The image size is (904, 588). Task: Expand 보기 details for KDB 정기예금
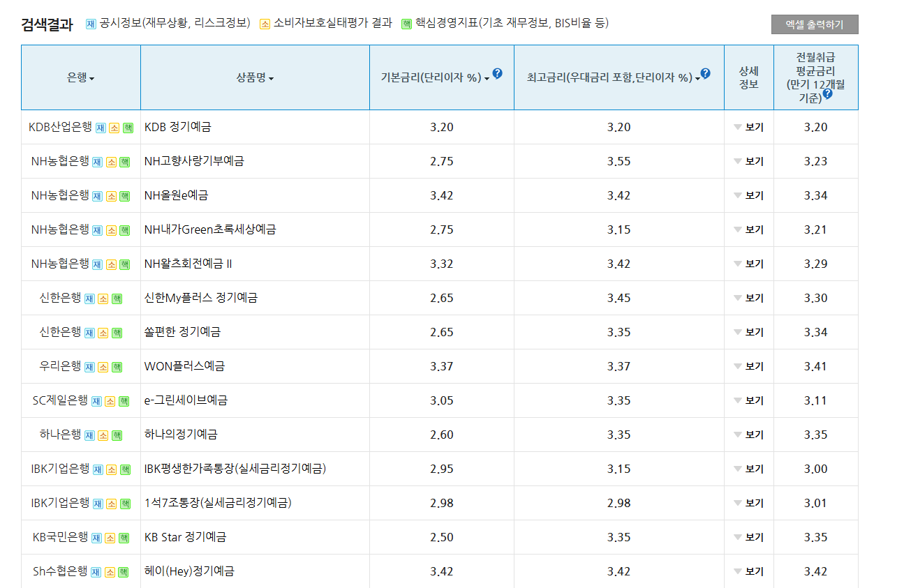click(x=749, y=128)
